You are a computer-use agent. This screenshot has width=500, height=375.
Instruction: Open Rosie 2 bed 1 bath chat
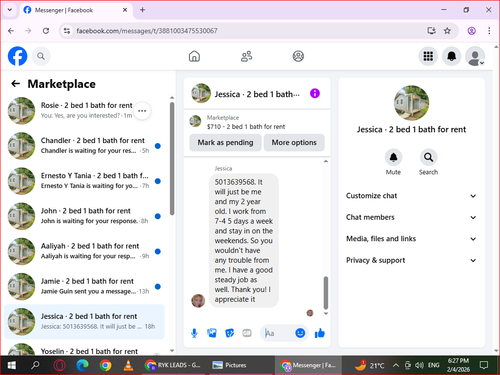click(84, 111)
